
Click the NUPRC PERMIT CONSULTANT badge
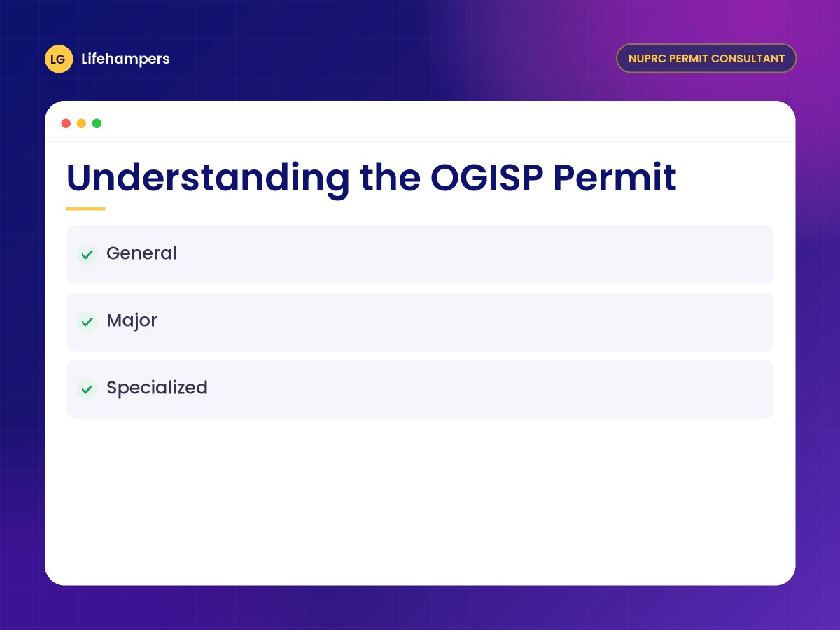[x=706, y=58]
